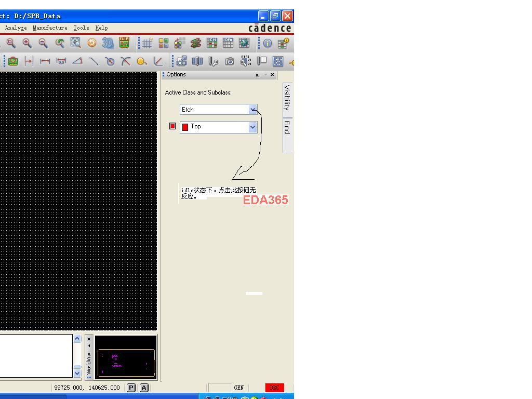Open the Help menu

101,28
